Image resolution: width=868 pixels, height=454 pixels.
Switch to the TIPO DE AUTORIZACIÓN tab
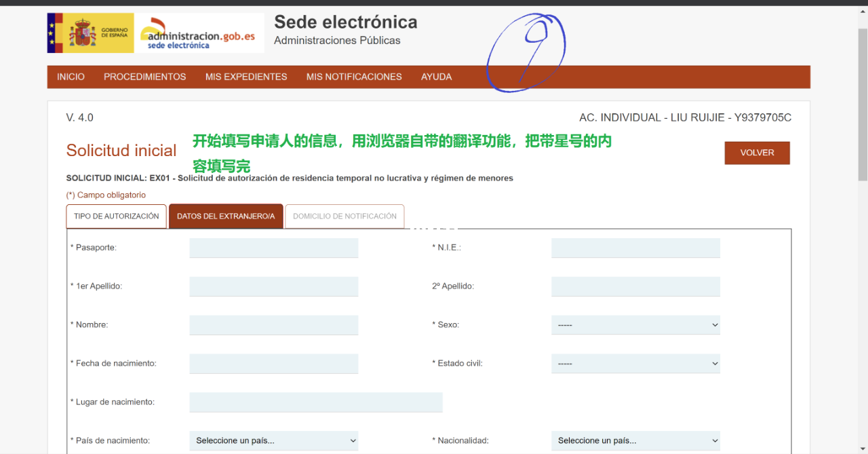coord(117,216)
